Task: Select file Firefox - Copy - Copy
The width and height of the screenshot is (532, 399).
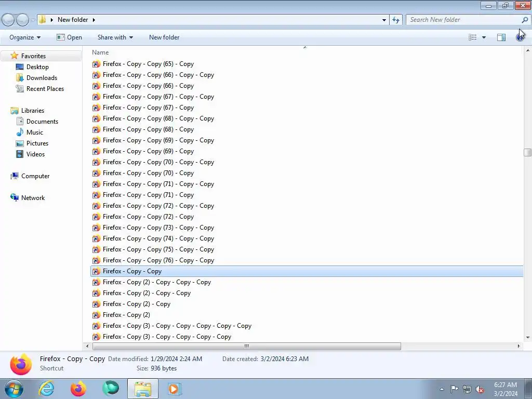Action: click(307, 271)
